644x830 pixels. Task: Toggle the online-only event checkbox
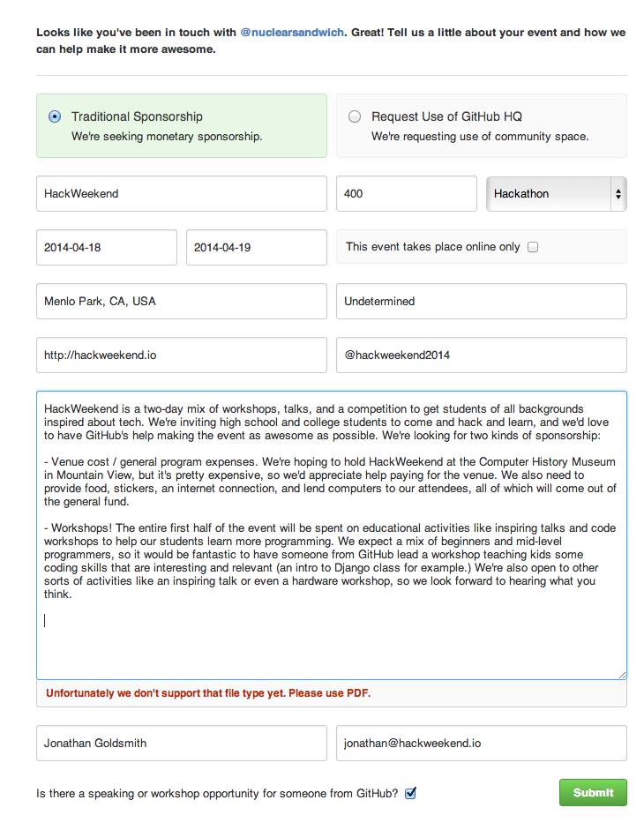click(x=533, y=247)
